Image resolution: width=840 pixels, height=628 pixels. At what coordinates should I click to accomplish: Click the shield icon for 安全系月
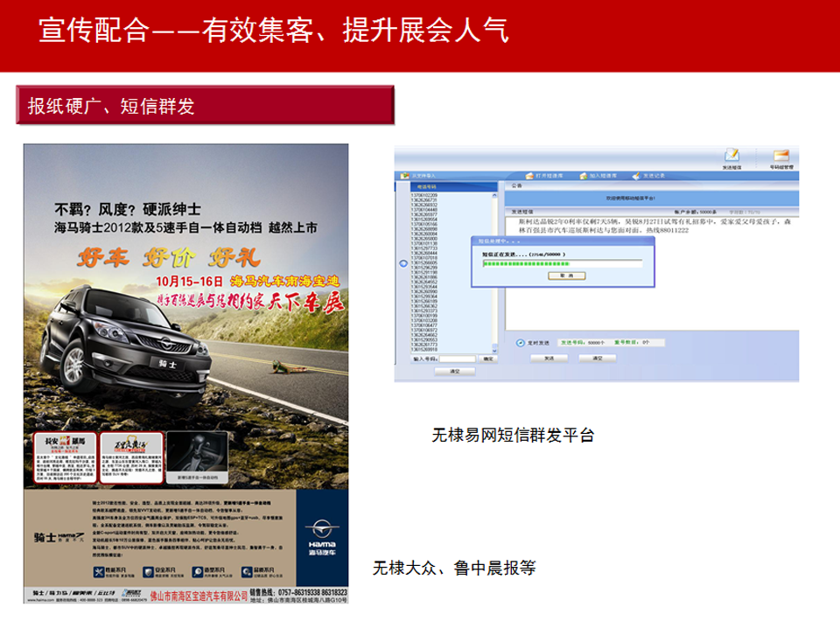(x=149, y=572)
